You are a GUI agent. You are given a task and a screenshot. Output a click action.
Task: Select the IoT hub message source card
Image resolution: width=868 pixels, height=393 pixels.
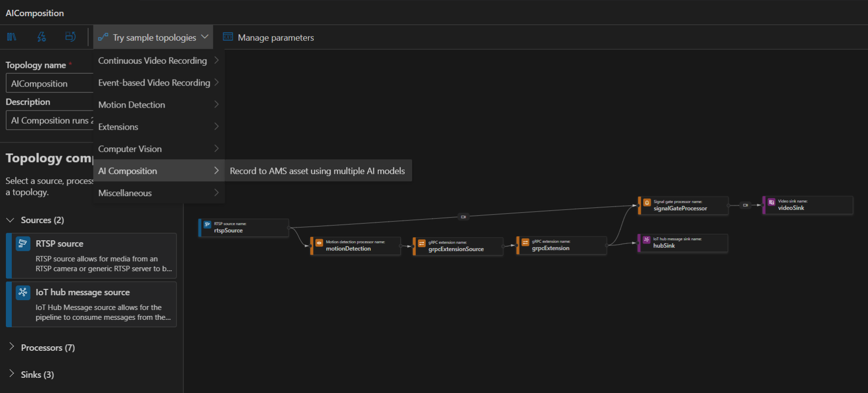point(91,304)
